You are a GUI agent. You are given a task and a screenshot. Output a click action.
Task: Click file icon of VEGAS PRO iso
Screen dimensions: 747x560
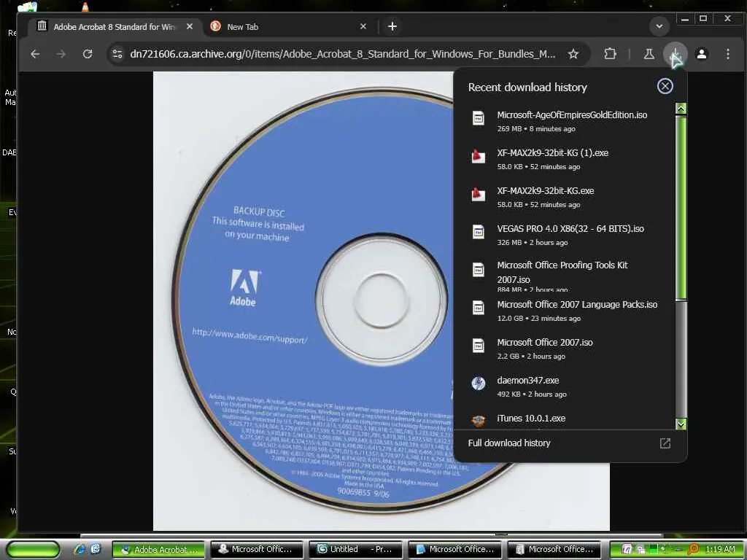pyautogui.click(x=479, y=231)
